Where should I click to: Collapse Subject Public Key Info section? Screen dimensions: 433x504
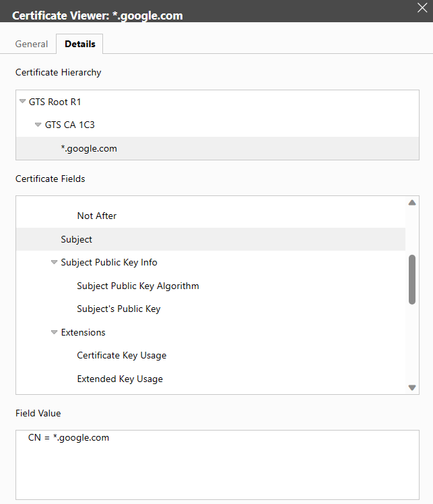coord(55,263)
